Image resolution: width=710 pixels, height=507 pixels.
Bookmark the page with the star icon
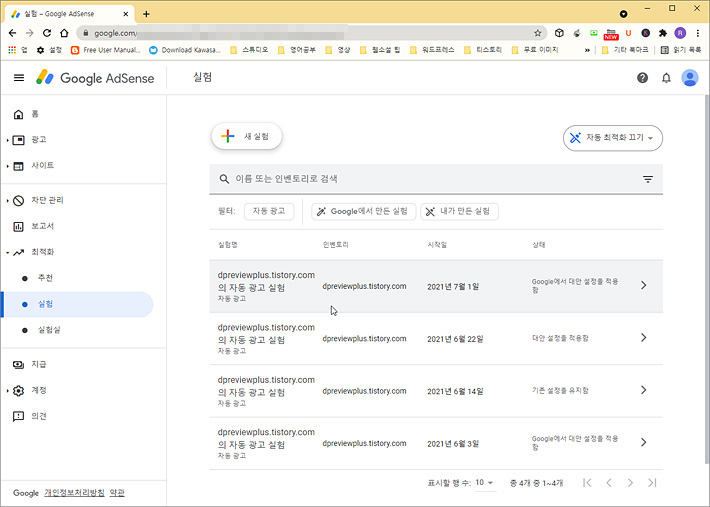537,33
